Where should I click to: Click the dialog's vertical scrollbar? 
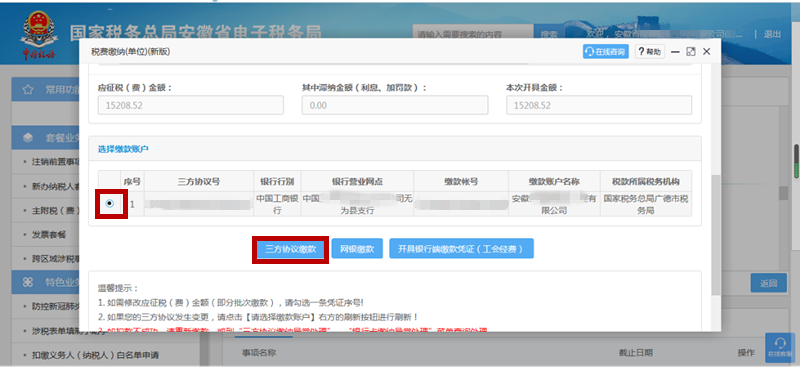click(x=716, y=235)
